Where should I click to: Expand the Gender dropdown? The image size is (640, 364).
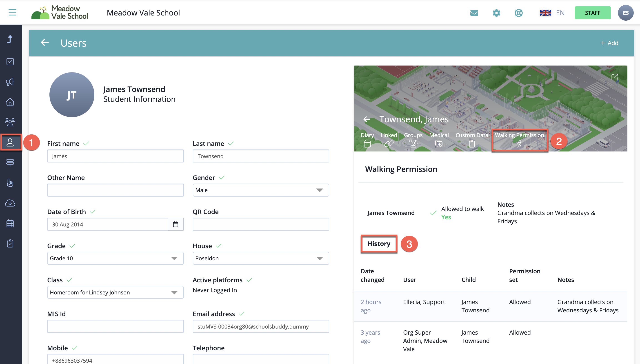click(x=260, y=190)
